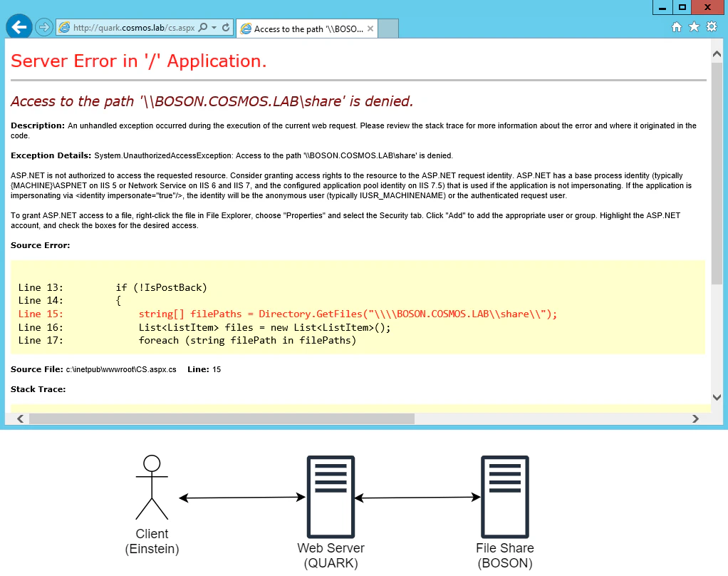Click the Web Server (QUARK) server icon
This screenshot has height=576, width=728.
click(331, 497)
